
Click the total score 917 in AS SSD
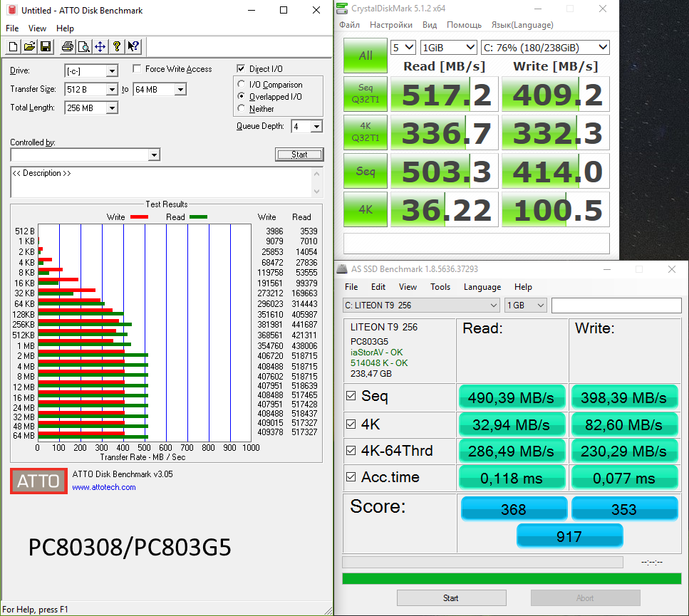click(x=569, y=536)
